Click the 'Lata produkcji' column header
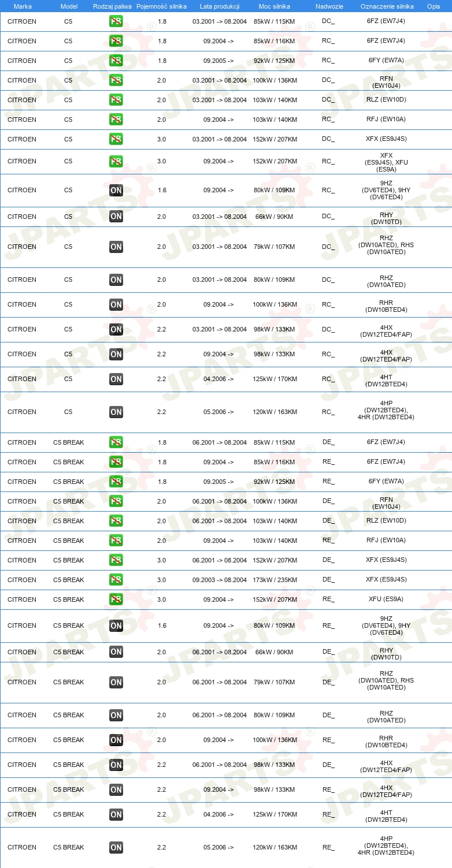The image size is (452, 868). pos(220,6)
